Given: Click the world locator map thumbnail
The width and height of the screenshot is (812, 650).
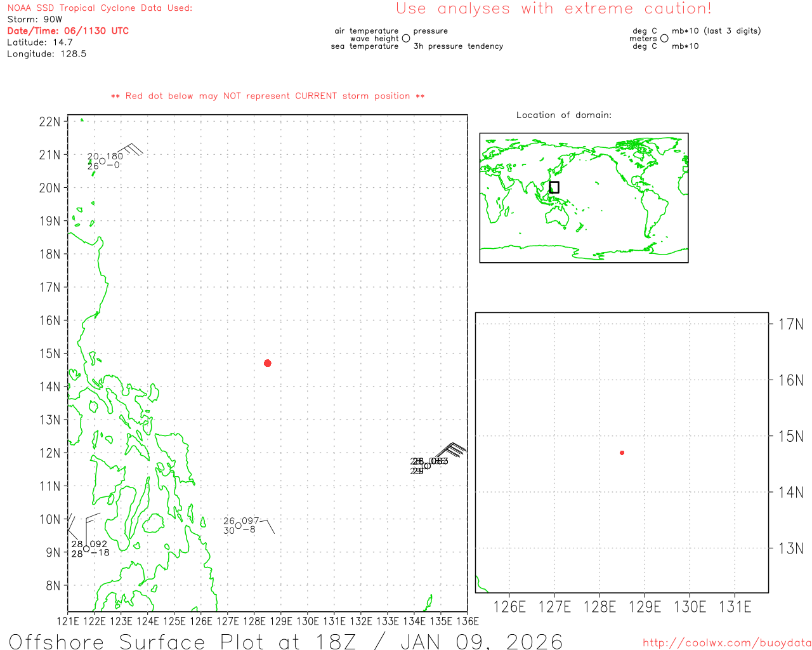Looking at the screenshot, I should click(584, 197).
